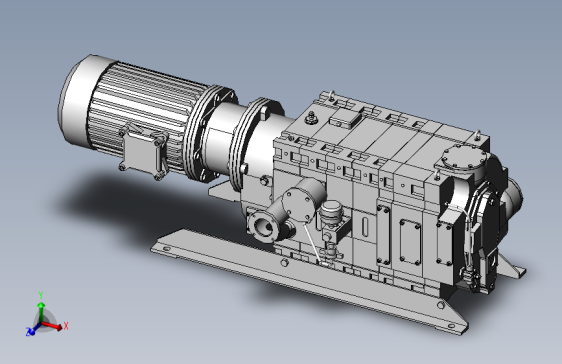Select the long base mounting plate
Viewport: 562px width, 364px height.
tap(308, 279)
